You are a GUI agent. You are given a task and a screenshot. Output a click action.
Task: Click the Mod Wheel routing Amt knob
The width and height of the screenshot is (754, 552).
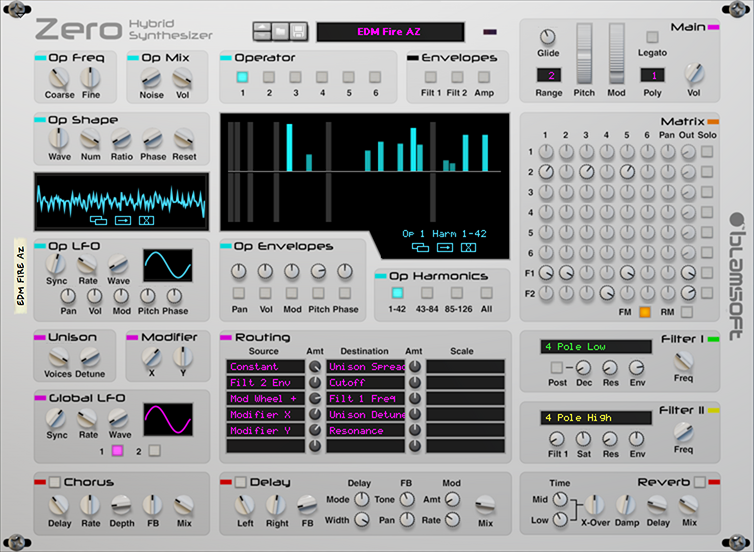[314, 399]
